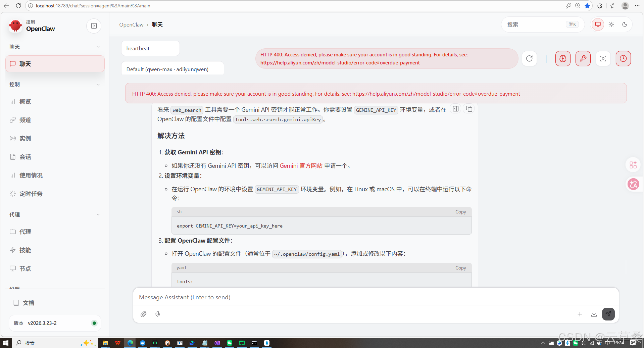Viewport: 644px width, 348px height.
Task: Toggle the wrench tools icon button
Action: coord(583,58)
